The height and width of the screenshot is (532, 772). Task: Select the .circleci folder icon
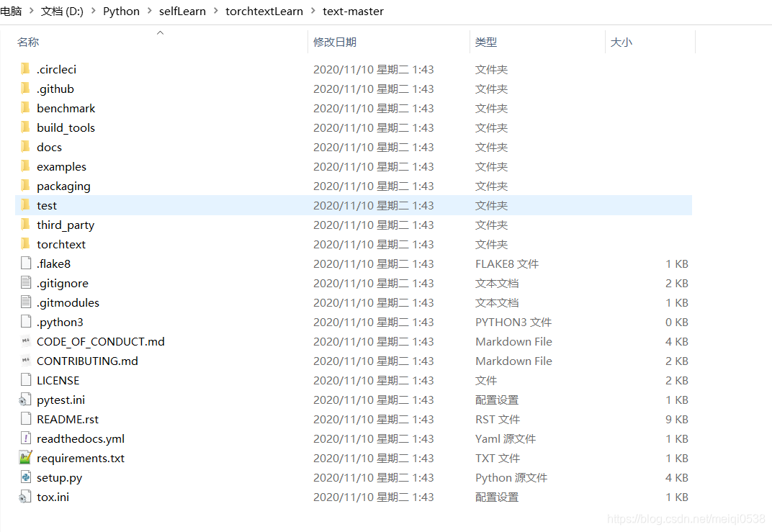point(26,68)
